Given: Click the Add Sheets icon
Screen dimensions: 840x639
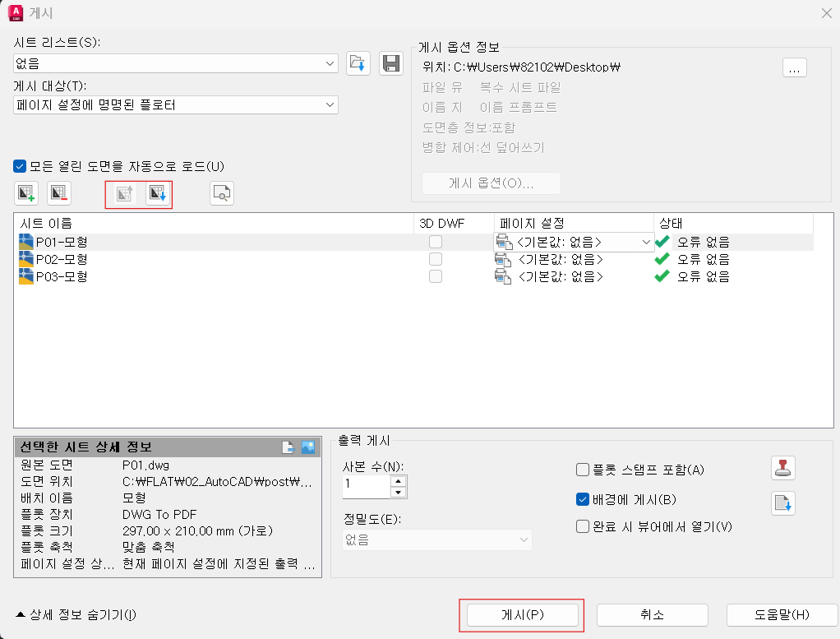Looking at the screenshot, I should [25, 192].
